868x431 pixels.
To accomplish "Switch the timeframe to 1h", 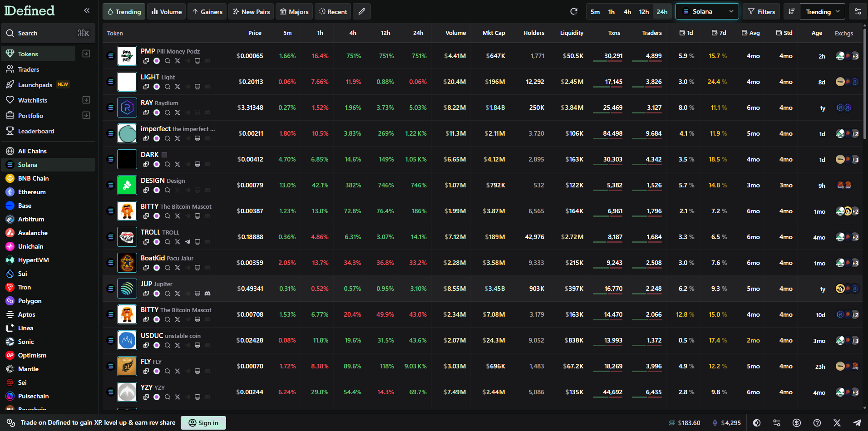I will 611,12.
